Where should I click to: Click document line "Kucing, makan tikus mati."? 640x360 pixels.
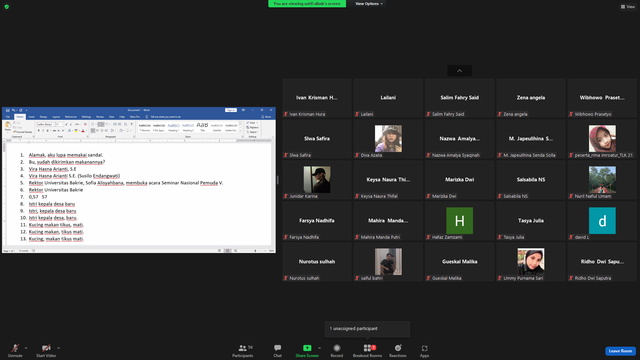(x=56, y=239)
